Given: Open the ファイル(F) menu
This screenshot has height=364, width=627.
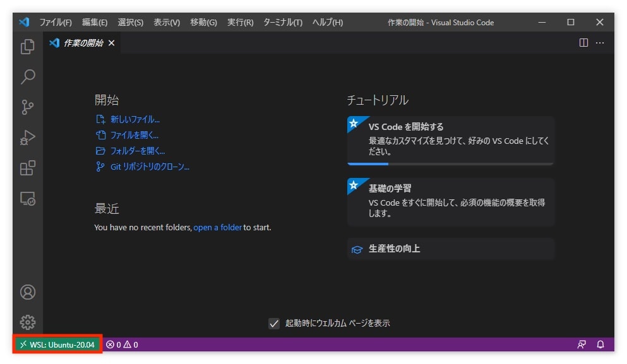Looking at the screenshot, I should (56, 22).
